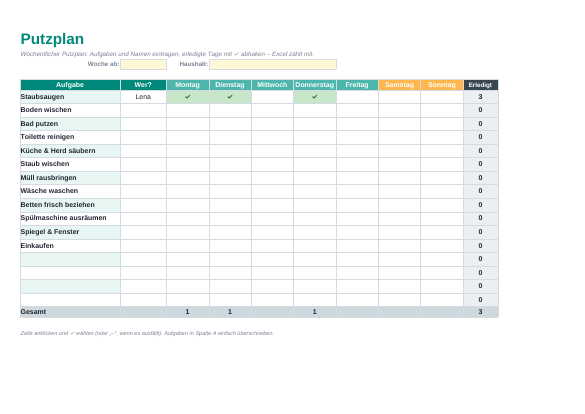Image resolution: width=585 pixels, height=414 pixels.
Task: Click Erledigt count for Boden wischen
Action: click(x=481, y=110)
